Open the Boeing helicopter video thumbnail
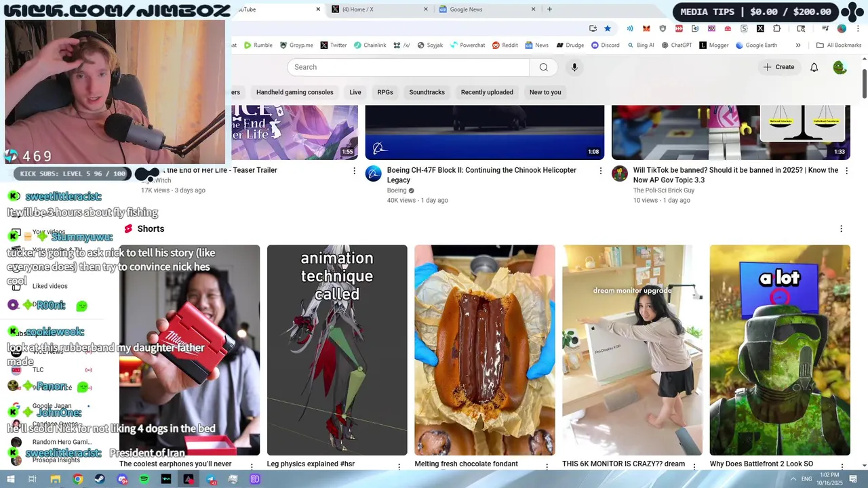Screen dimensions: 868x488 point(485,132)
